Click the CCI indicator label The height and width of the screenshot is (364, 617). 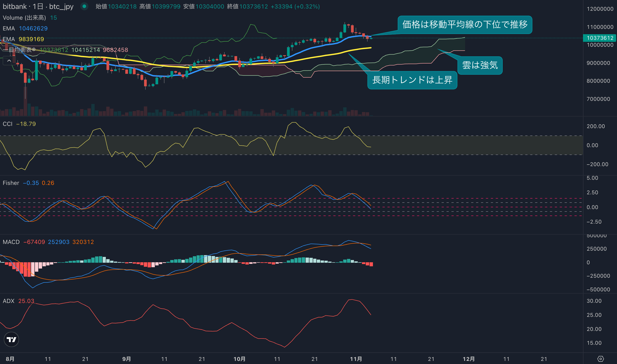pyautogui.click(x=7, y=124)
